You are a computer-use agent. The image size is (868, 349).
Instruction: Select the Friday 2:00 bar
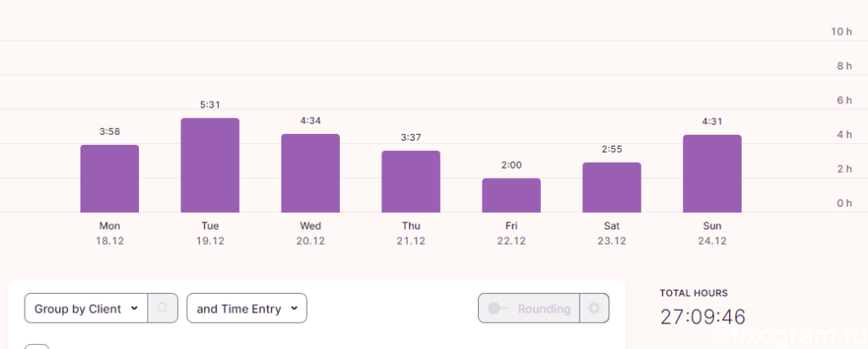(x=511, y=195)
